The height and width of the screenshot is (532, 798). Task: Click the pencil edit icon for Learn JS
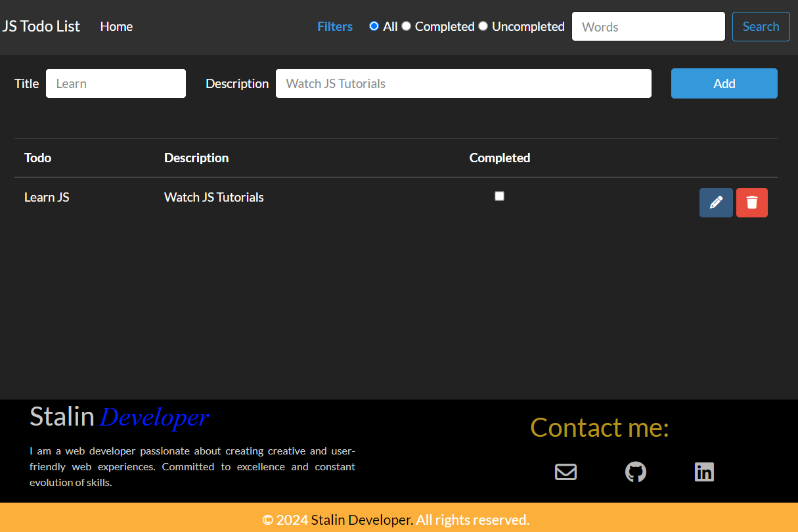tap(716, 202)
